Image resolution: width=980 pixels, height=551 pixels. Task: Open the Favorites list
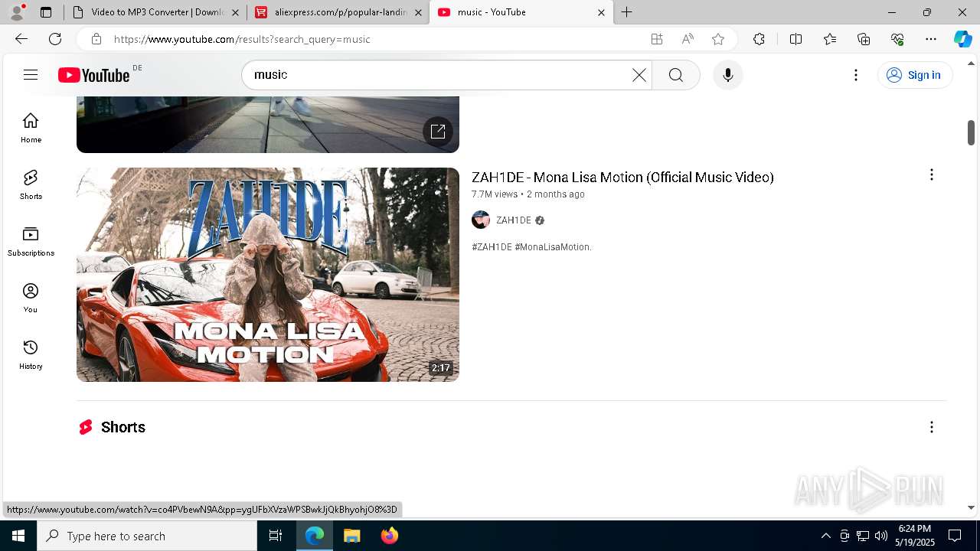830,39
